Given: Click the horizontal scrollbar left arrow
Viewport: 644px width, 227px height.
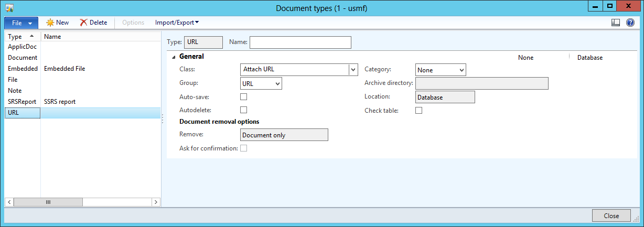Looking at the screenshot, I should click(9, 202).
